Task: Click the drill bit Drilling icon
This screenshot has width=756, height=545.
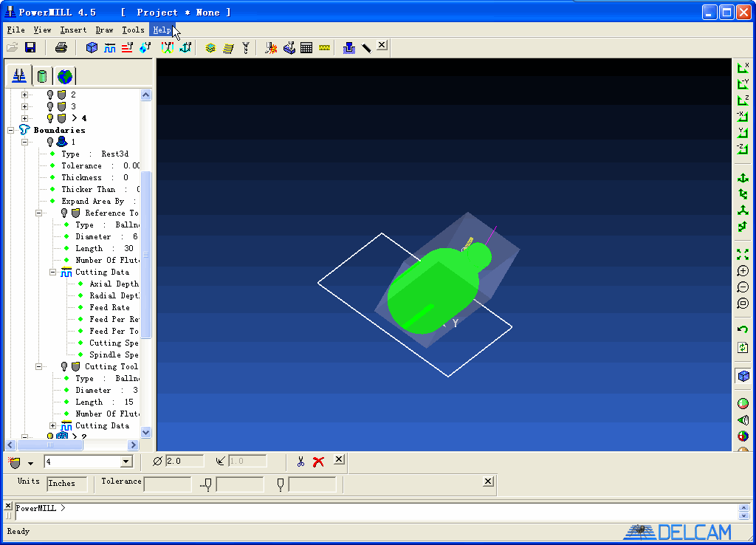Action: point(246,48)
